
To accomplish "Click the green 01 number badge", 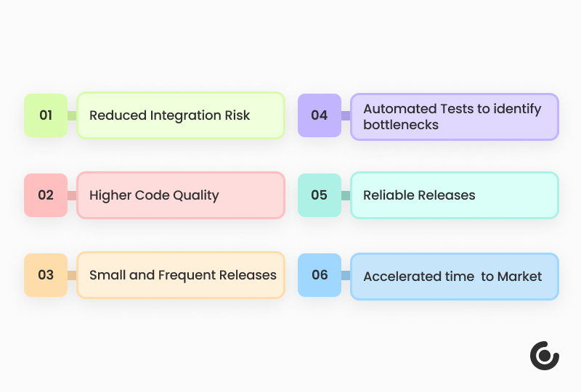I will click(x=46, y=115).
